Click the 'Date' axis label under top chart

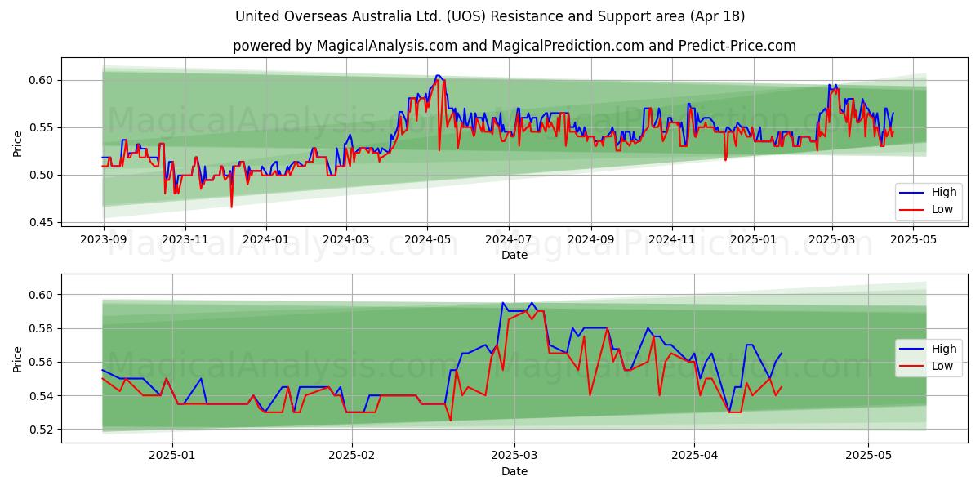514,255
